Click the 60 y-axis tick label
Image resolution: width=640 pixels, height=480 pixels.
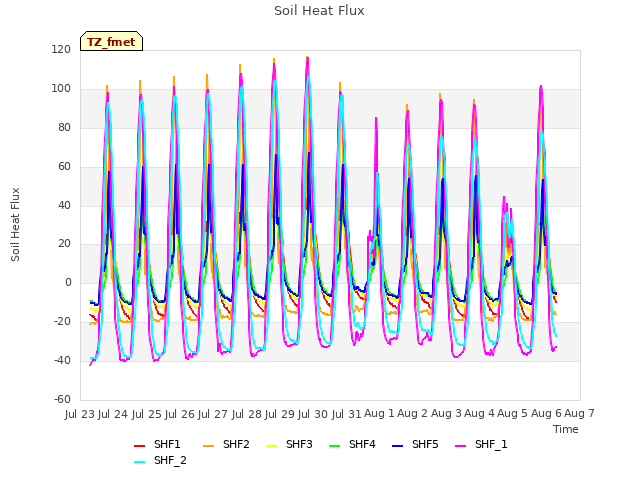click(64, 167)
